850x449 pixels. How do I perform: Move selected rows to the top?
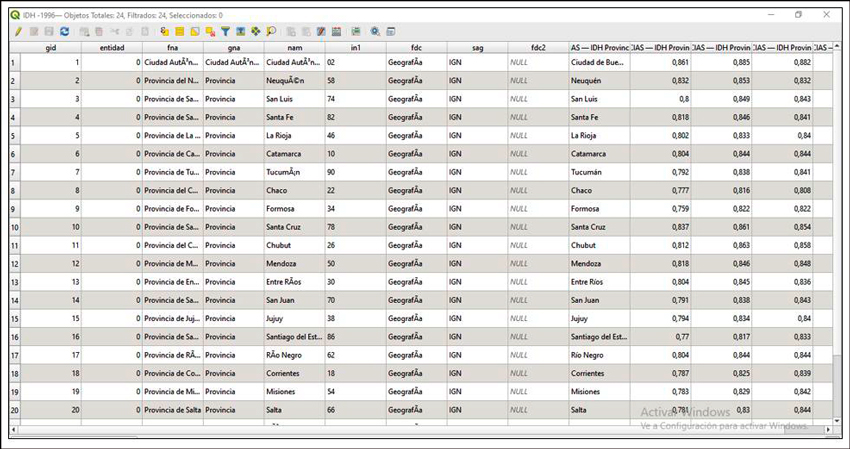click(x=241, y=32)
